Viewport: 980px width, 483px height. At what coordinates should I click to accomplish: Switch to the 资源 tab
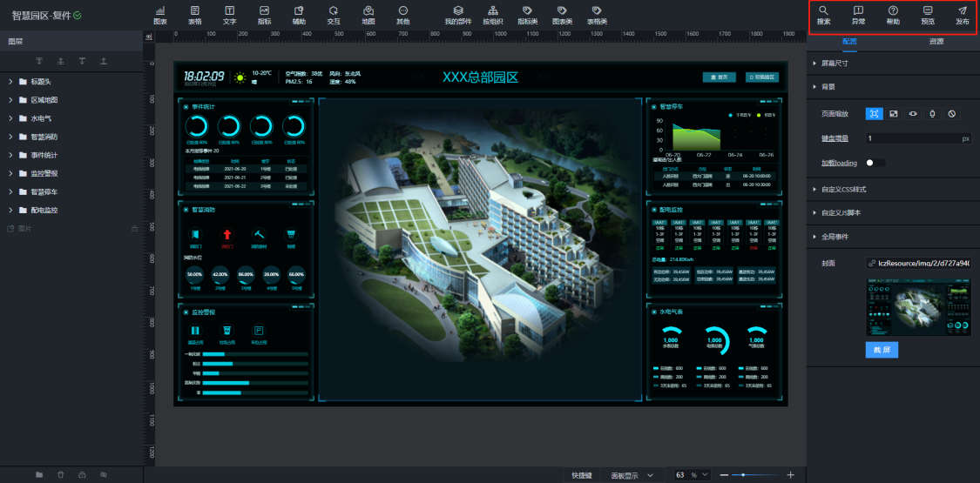(x=936, y=41)
